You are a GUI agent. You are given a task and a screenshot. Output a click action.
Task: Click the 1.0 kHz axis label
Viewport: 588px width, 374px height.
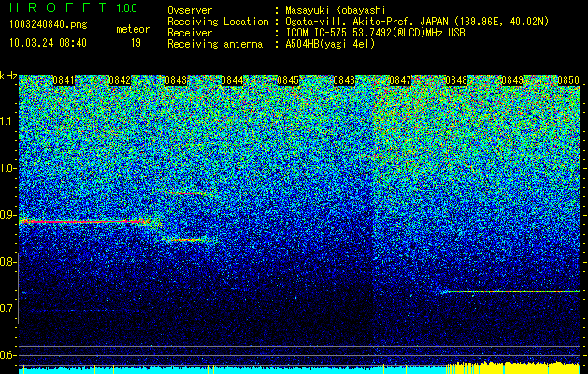8,168
